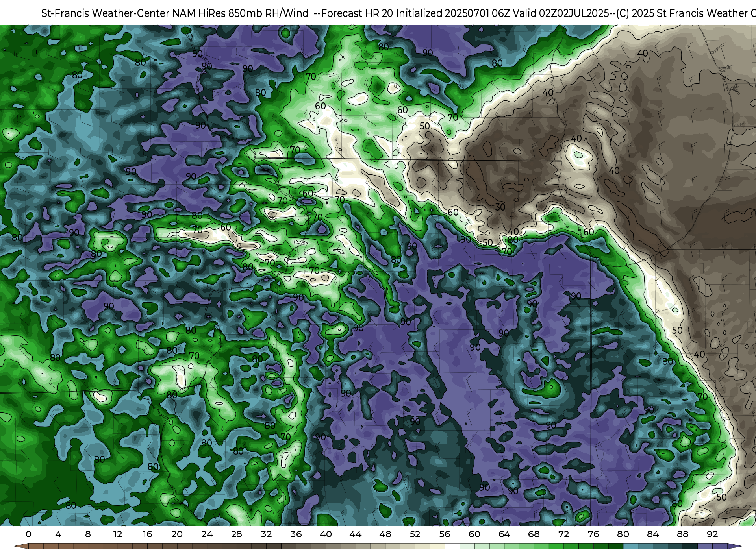Click the '4' label on the color bar legend
Image resolution: width=756 pixels, height=551 pixels.
[58, 534]
